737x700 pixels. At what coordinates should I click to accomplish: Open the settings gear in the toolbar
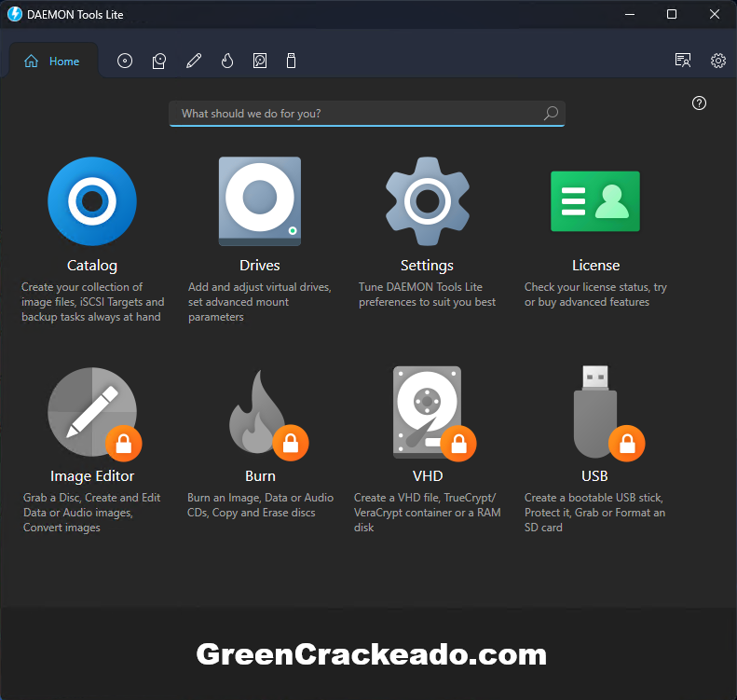(x=717, y=61)
